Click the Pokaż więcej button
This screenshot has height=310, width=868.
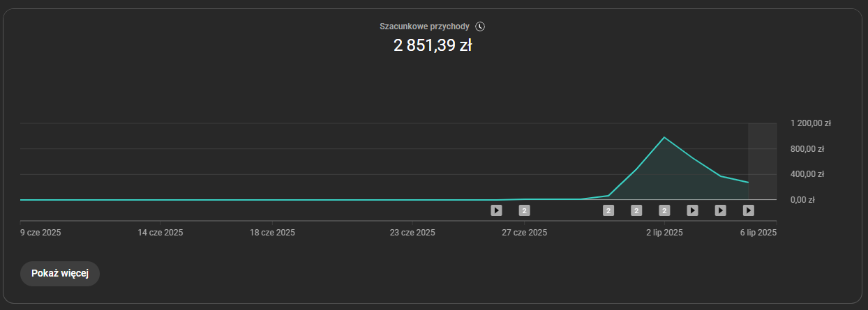(x=60, y=273)
